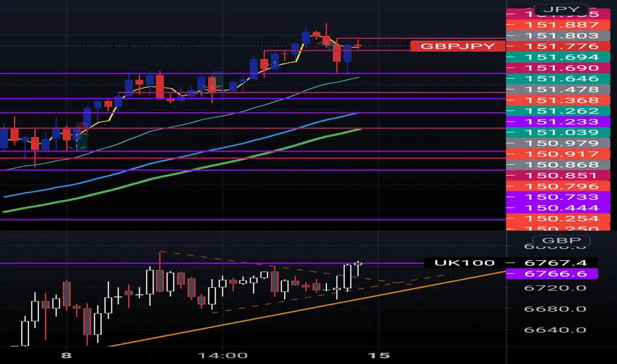The width and height of the screenshot is (617, 364).
Task: Click the teal 151.694 price label
Action: (x=558, y=57)
